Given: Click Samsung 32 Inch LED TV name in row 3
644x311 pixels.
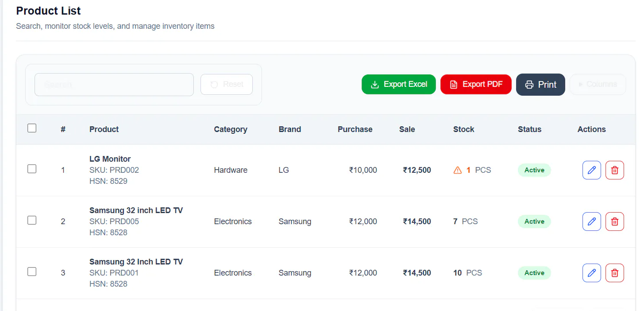Looking at the screenshot, I should tap(136, 262).
